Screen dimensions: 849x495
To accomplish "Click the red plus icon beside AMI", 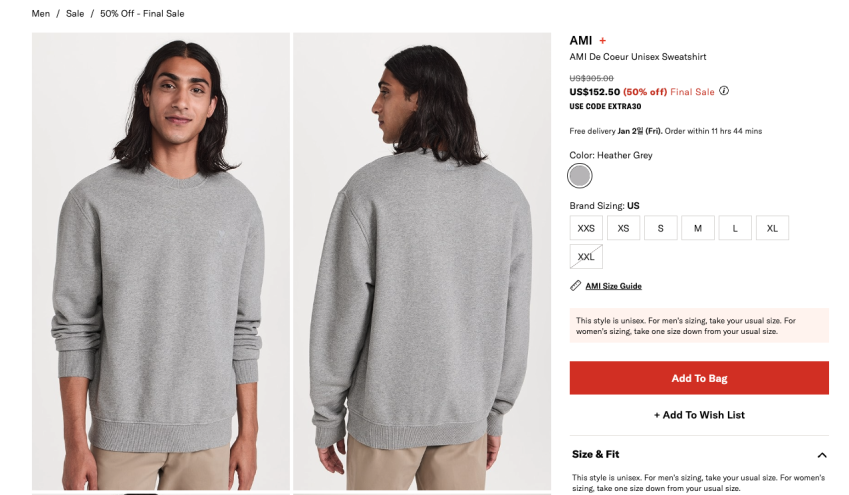I will (x=602, y=41).
